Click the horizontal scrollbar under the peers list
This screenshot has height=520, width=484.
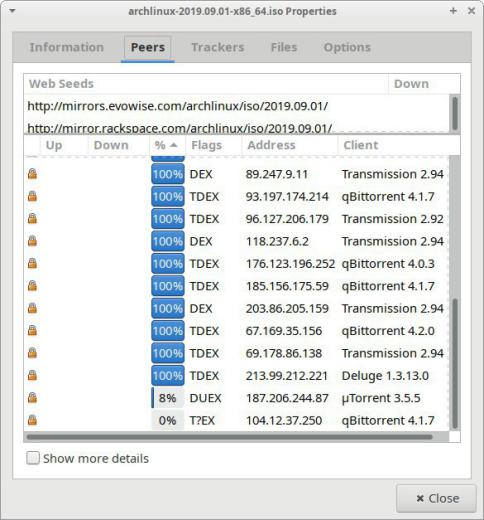click(230, 437)
